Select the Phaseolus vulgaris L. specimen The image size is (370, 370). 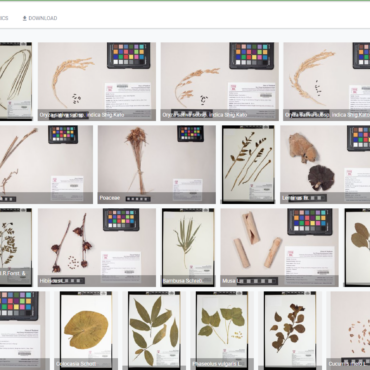click(222, 331)
